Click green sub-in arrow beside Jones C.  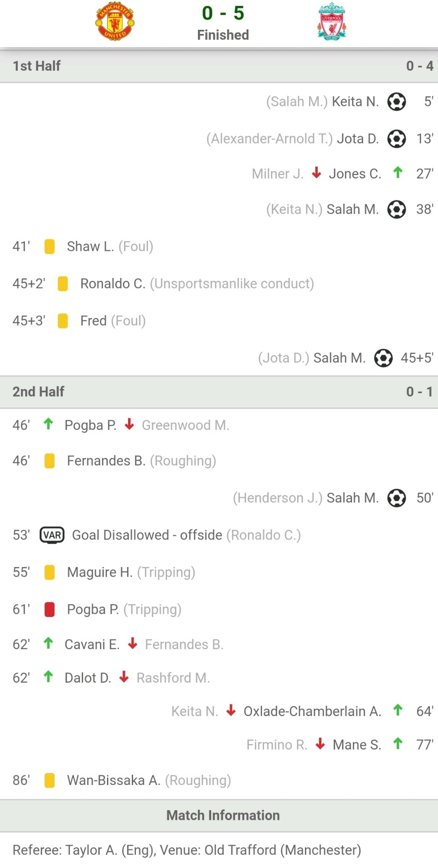click(398, 172)
